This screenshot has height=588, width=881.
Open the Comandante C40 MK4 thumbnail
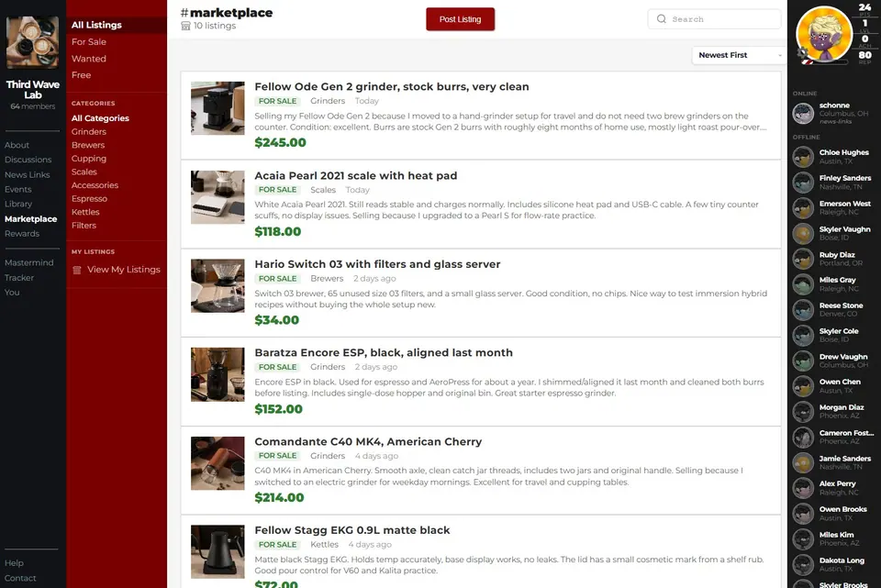coord(217,463)
